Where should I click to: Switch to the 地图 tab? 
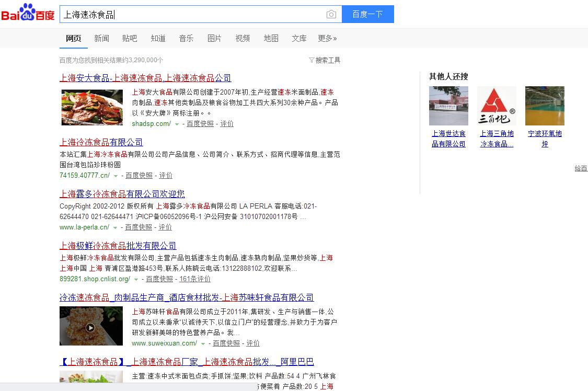tap(271, 38)
